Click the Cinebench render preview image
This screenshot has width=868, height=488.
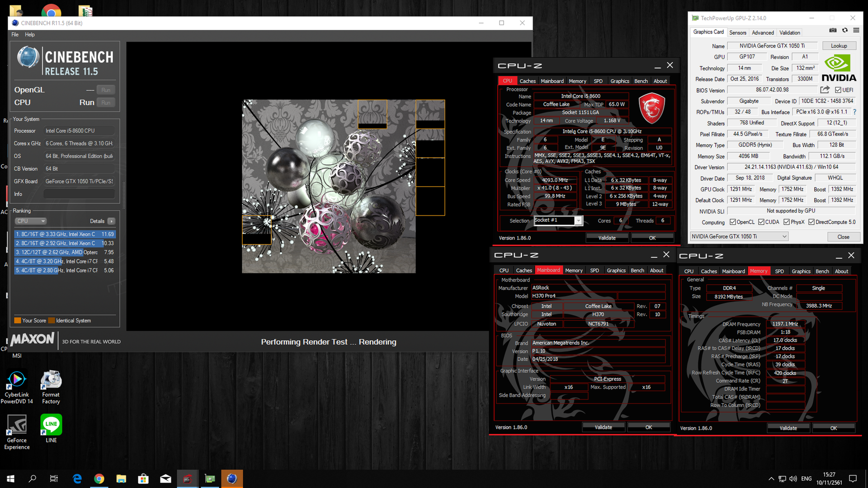tap(329, 186)
